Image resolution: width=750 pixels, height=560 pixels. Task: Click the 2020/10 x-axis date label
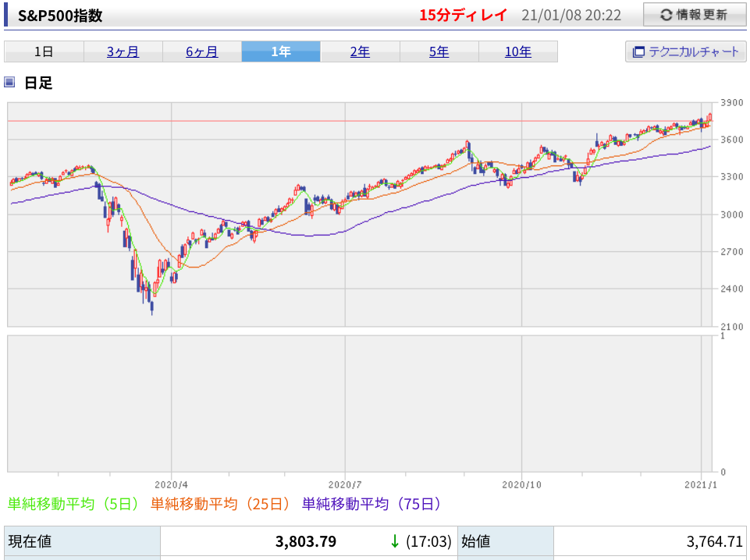[521, 485]
